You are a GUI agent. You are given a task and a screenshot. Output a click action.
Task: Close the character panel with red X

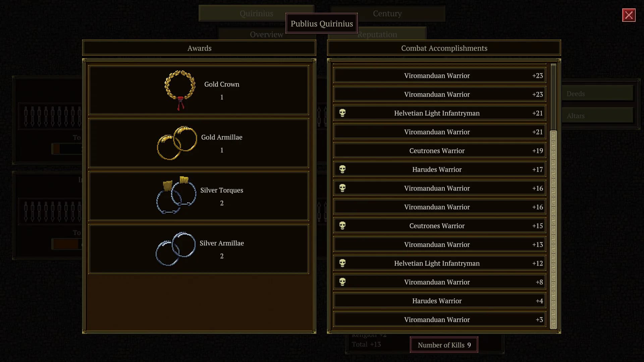point(629,15)
